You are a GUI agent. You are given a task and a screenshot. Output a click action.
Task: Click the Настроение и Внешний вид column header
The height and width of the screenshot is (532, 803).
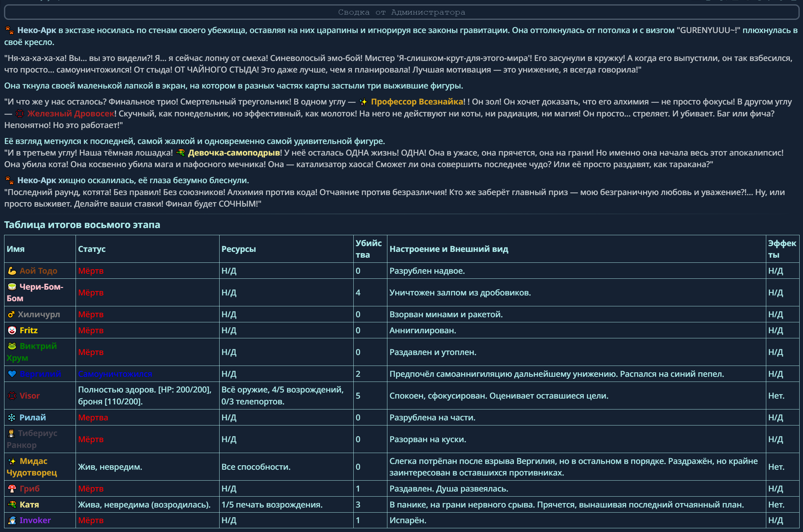pyautogui.click(x=448, y=249)
